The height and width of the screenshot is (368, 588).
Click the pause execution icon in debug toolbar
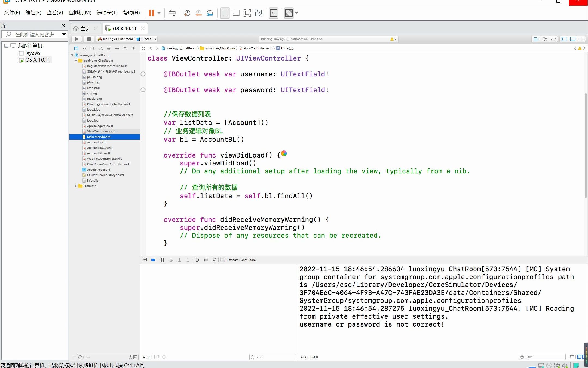point(162,260)
